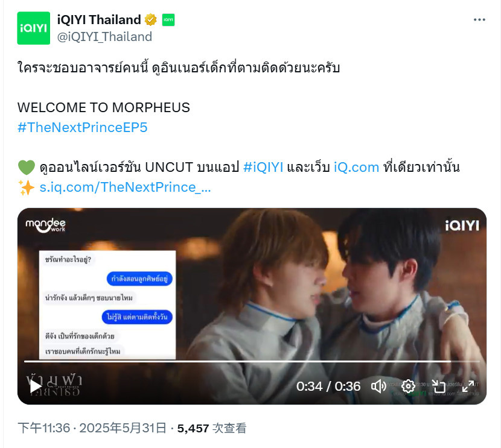Follow the iQ.com link
Image resolution: width=501 pixels, height=448 pixels.
356,167
